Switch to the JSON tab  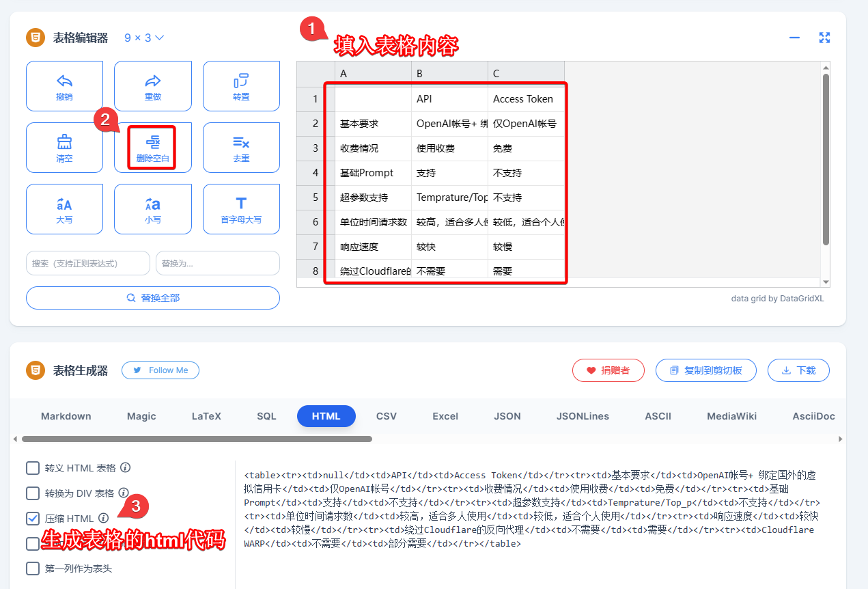tap(507, 416)
